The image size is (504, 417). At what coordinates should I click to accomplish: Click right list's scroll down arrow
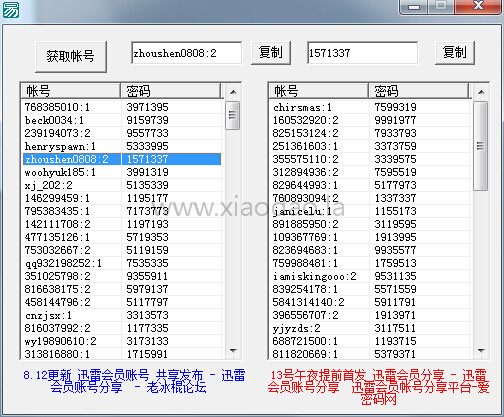pyautogui.click(x=481, y=351)
